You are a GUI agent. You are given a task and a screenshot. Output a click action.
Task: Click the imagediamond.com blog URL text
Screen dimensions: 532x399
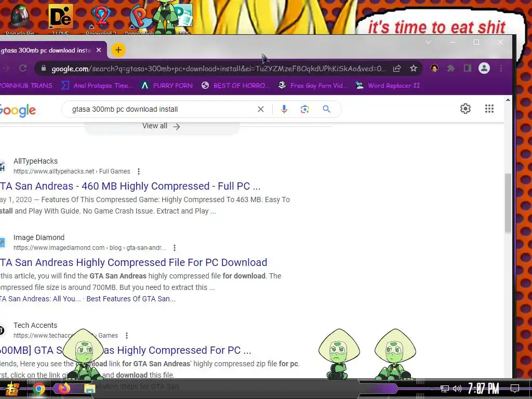point(89,248)
